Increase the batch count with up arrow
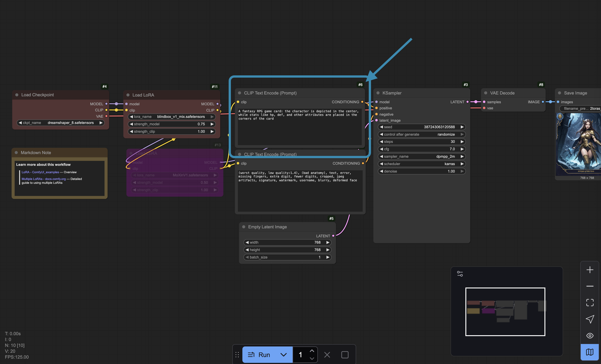The height and width of the screenshot is (364, 601). tap(312, 351)
